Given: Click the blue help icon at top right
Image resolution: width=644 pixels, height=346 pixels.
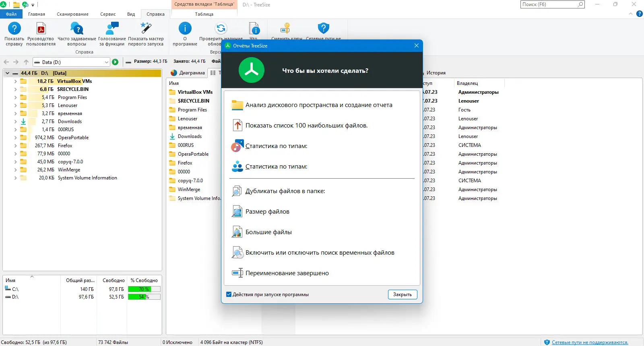Looking at the screenshot, I should point(640,14).
